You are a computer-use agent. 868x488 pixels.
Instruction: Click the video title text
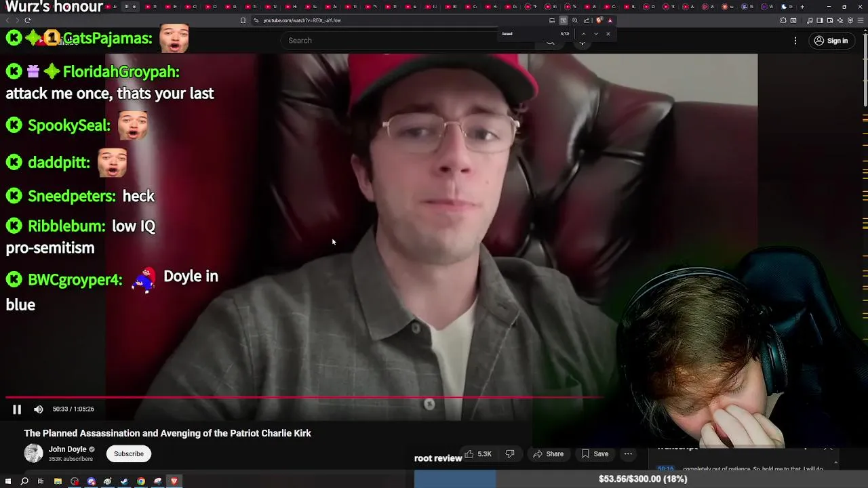click(167, 433)
